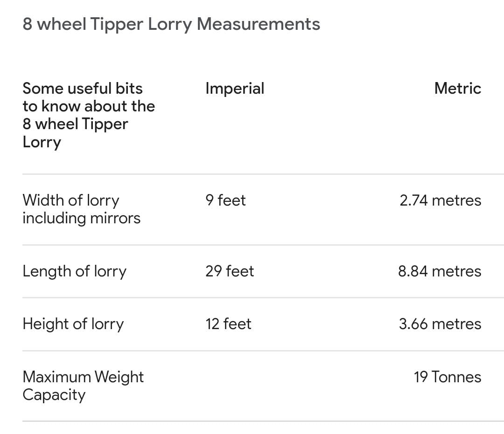
Task: Click the word 'Capacity' in the last row
Action: click(x=54, y=395)
